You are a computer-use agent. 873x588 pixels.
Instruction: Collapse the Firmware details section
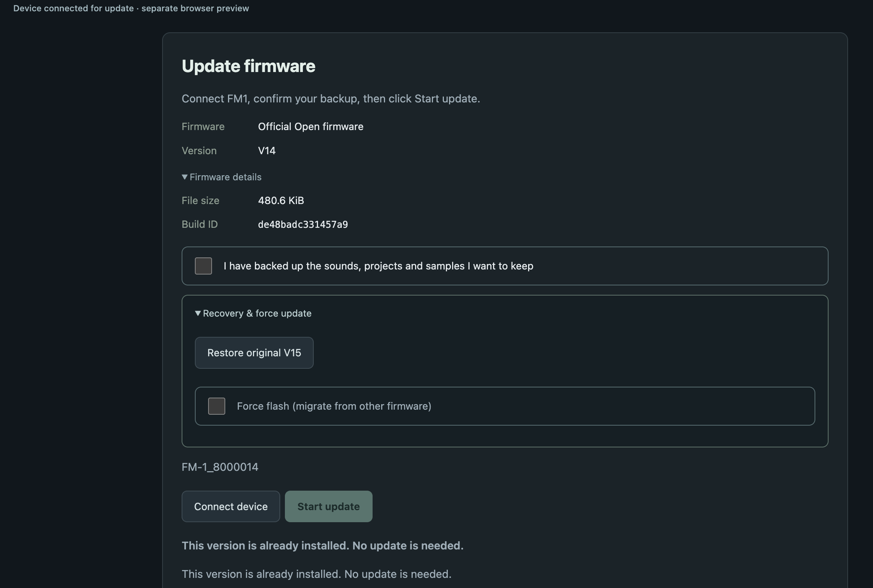coord(222,177)
